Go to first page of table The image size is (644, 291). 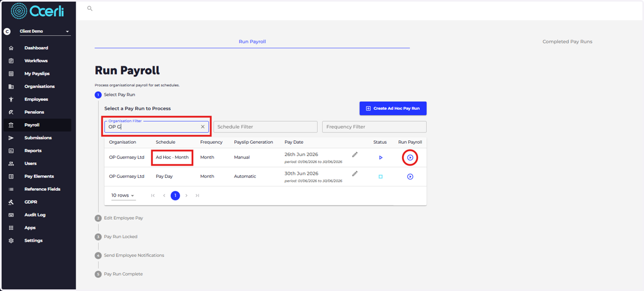153,196
